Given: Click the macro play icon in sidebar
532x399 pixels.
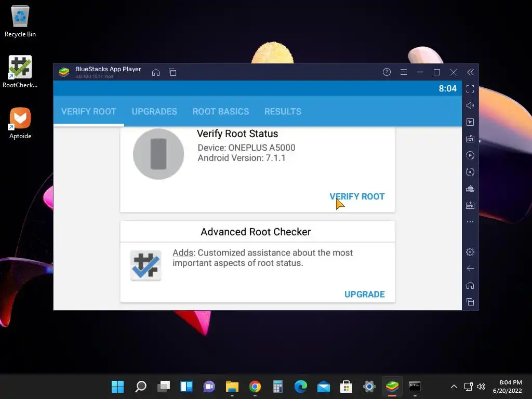Looking at the screenshot, I should pyautogui.click(x=470, y=155).
